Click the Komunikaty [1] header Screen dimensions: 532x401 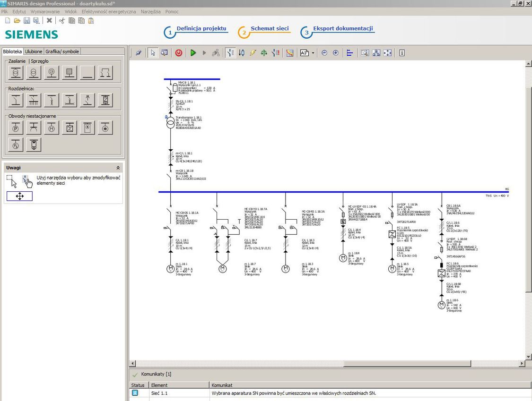coord(156,374)
